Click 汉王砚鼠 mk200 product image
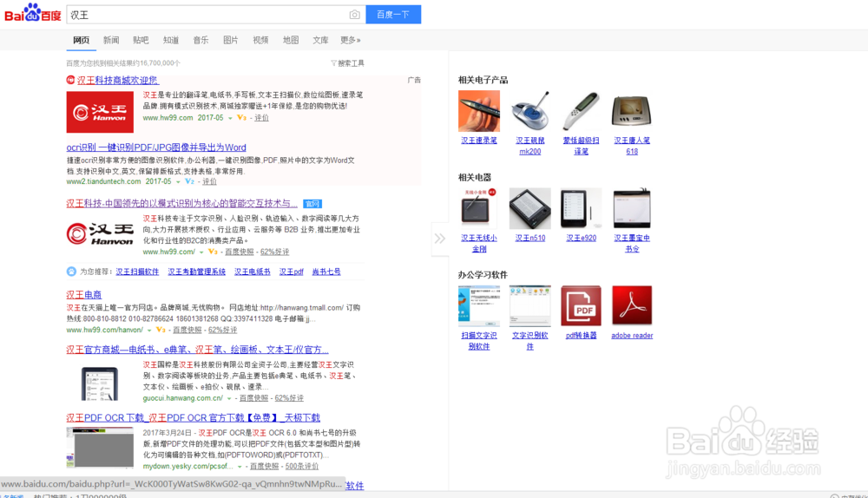The width and height of the screenshot is (868, 498). tap(529, 111)
